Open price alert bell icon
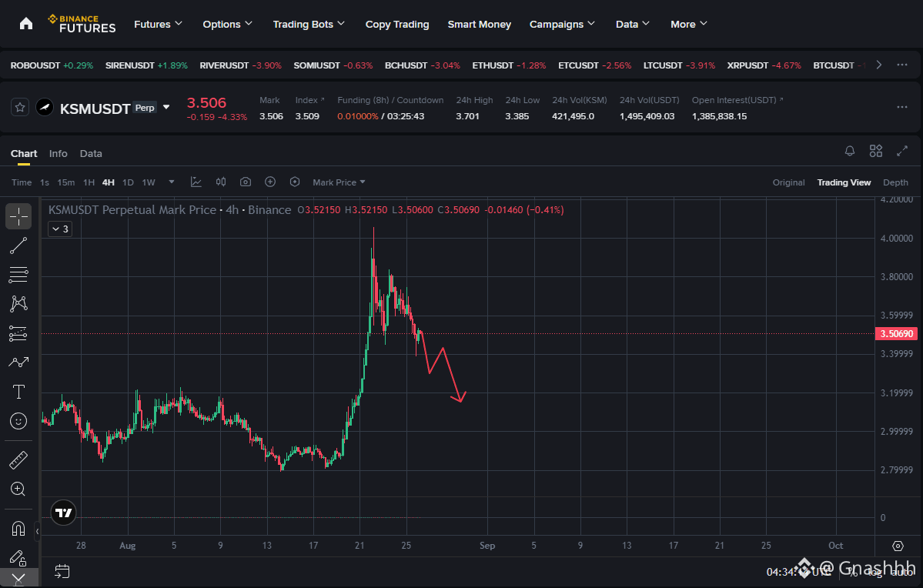The height and width of the screenshot is (588, 923). click(849, 152)
